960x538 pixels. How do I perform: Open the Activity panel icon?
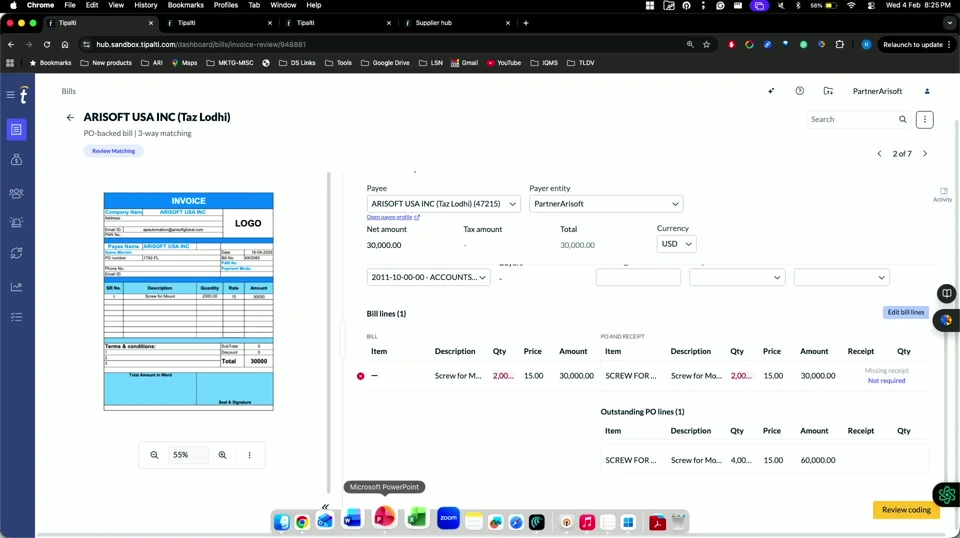(x=943, y=195)
